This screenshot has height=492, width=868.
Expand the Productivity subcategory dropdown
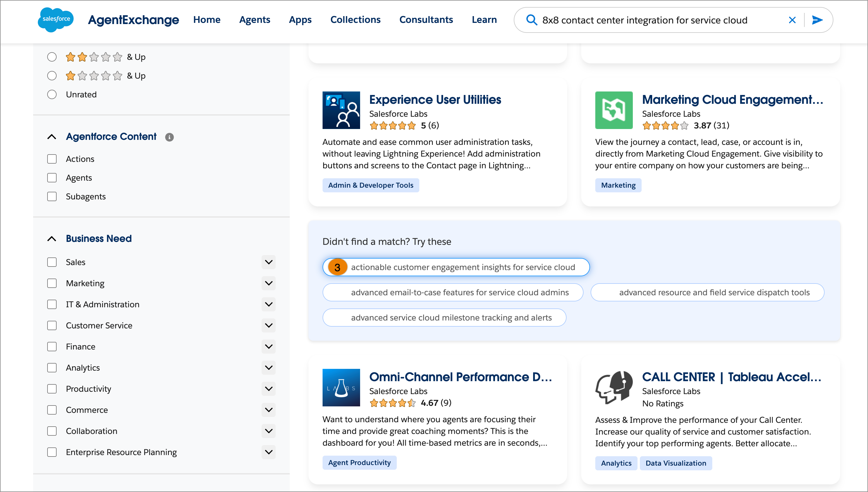click(x=269, y=389)
